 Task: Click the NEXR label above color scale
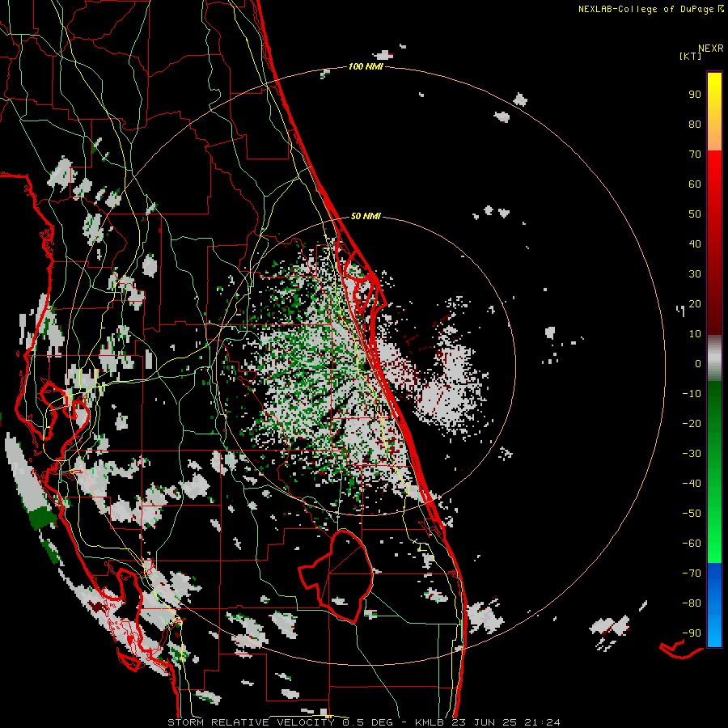point(711,49)
